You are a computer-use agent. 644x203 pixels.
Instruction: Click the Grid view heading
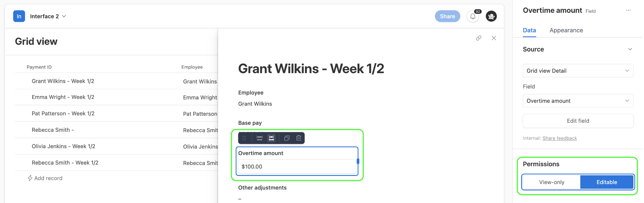[36, 42]
